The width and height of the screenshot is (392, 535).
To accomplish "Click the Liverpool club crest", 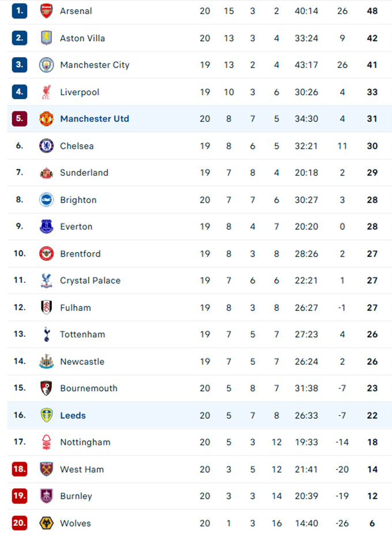I will (46, 92).
